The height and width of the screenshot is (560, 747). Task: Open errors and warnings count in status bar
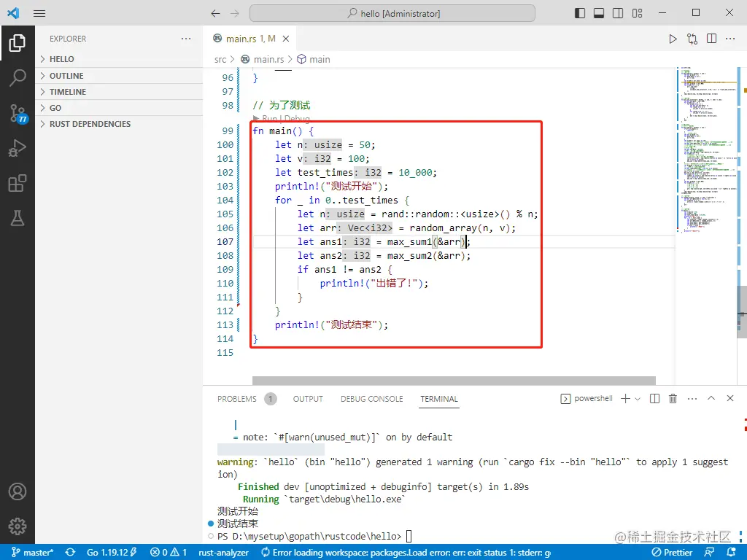click(169, 553)
